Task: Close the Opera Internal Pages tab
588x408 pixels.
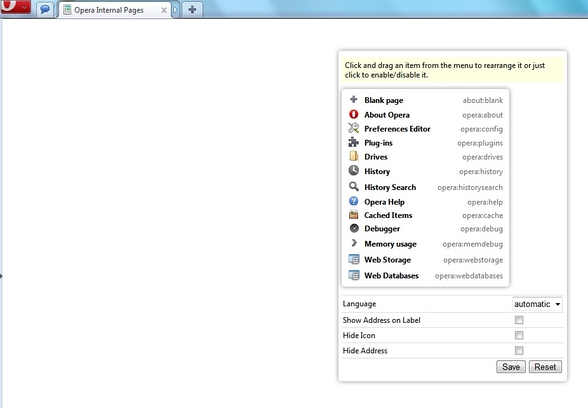Action: (164, 10)
